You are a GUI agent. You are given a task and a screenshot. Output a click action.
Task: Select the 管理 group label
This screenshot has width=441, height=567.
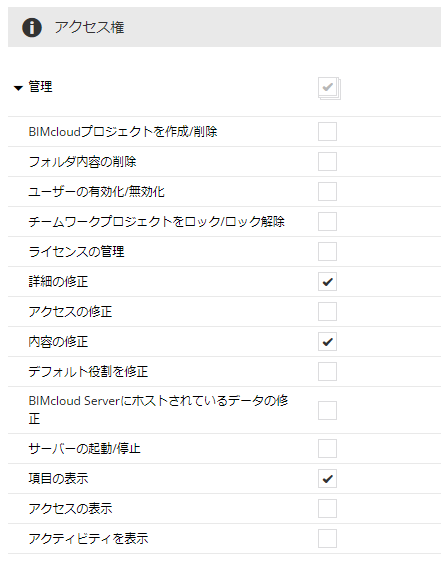(x=40, y=87)
